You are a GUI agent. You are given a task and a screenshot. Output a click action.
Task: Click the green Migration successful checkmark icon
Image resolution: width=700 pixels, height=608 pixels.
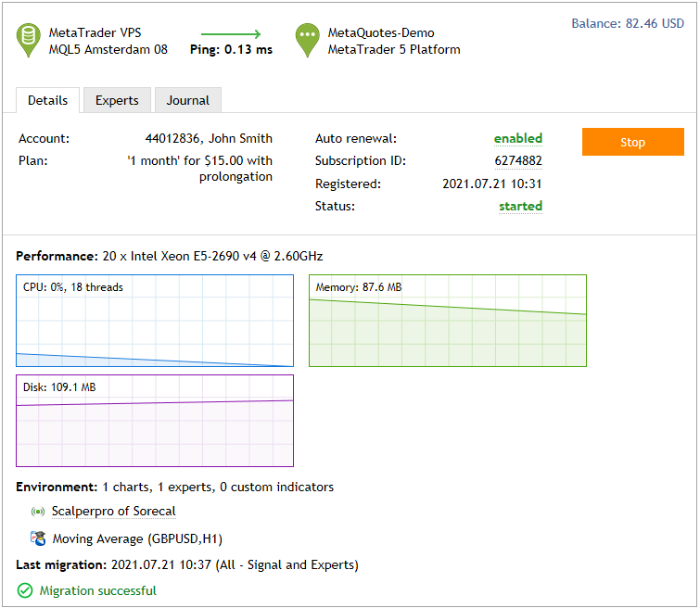(25, 590)
